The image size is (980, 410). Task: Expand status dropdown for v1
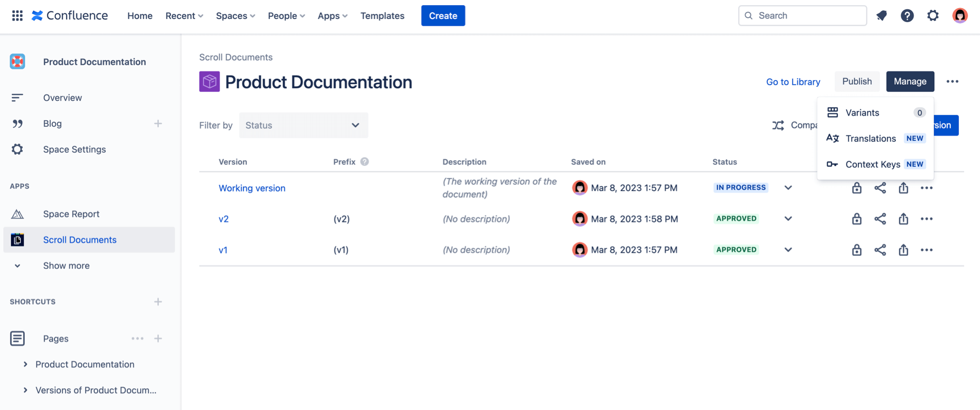coord(788,250)
